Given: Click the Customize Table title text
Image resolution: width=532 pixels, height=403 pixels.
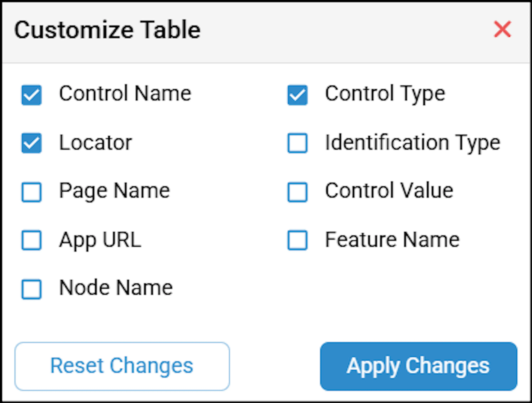Looking at the screenshot, I should pyautogui.click(x=107, y=30).
